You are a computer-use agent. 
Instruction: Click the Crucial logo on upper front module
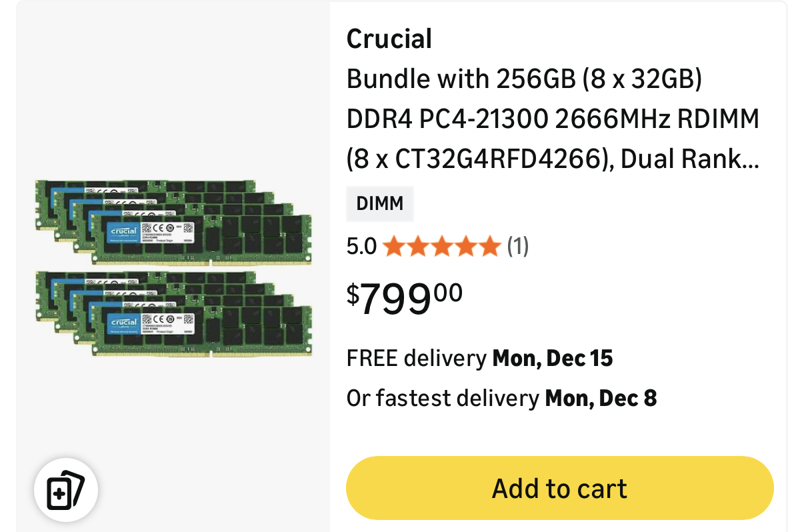124,231
